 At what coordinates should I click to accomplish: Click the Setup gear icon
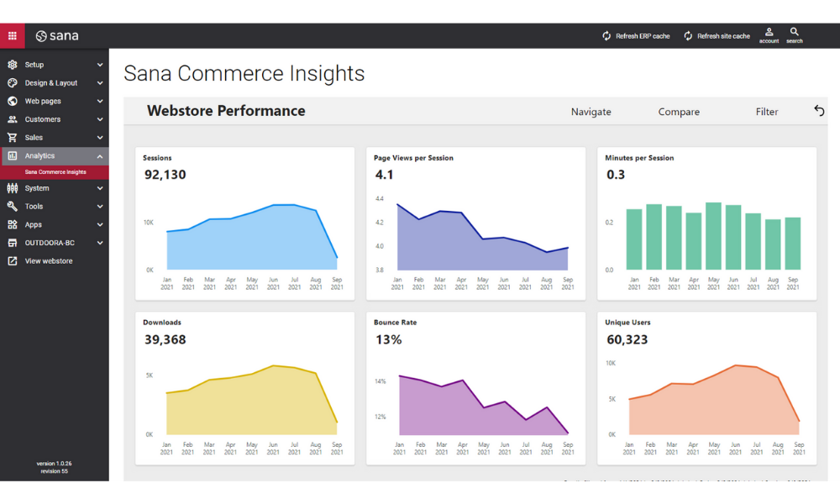pyautogui.click(x=13, y=65)
